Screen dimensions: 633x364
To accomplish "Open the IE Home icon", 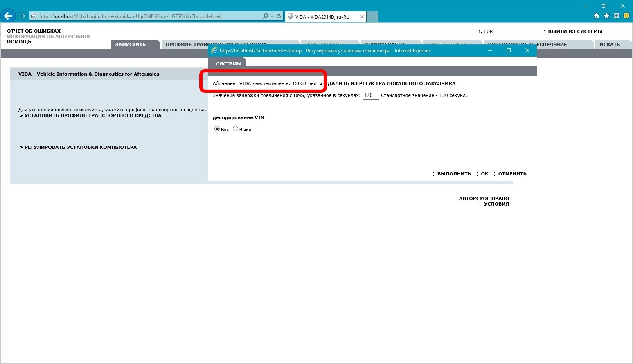I will [x=597, y=16].
